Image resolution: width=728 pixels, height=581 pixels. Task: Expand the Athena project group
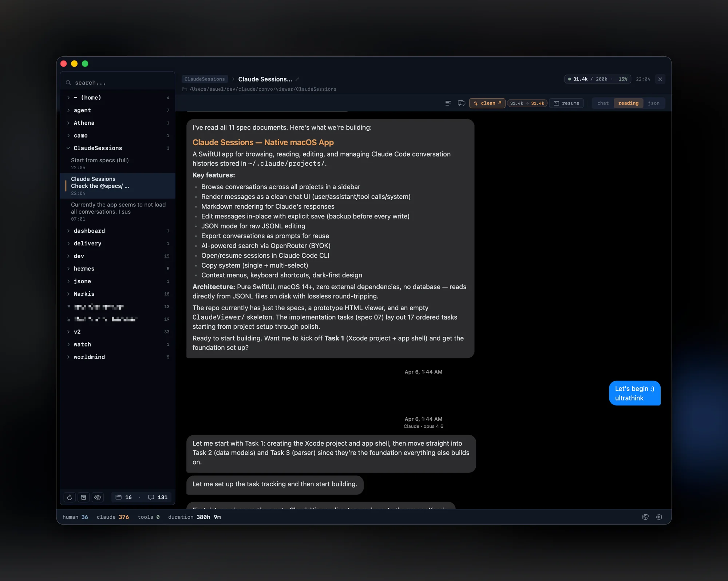coord(118,123)
